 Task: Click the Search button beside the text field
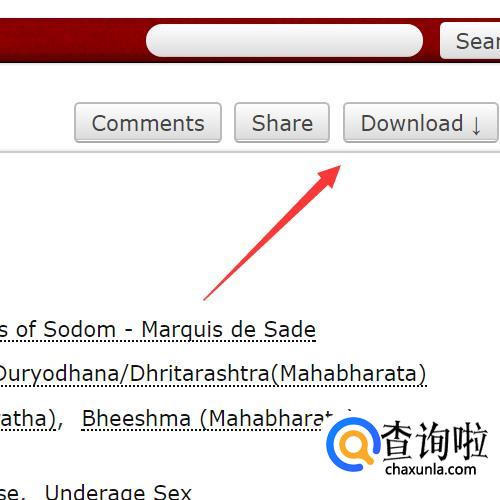pos(470,41)
